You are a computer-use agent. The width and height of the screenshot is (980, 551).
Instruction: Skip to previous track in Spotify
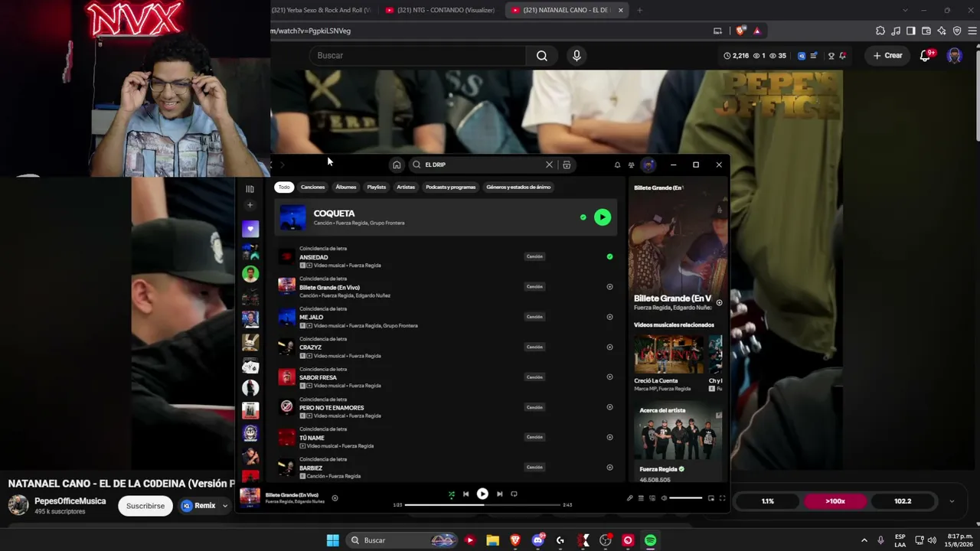[x=465, y=494]
